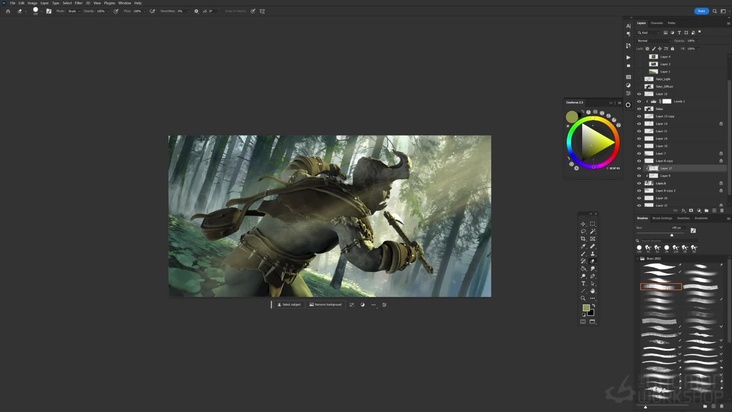The height and width of the screenshot is (412, 732).
Task: Click the foreground color swatch
Action: point(586,307)
